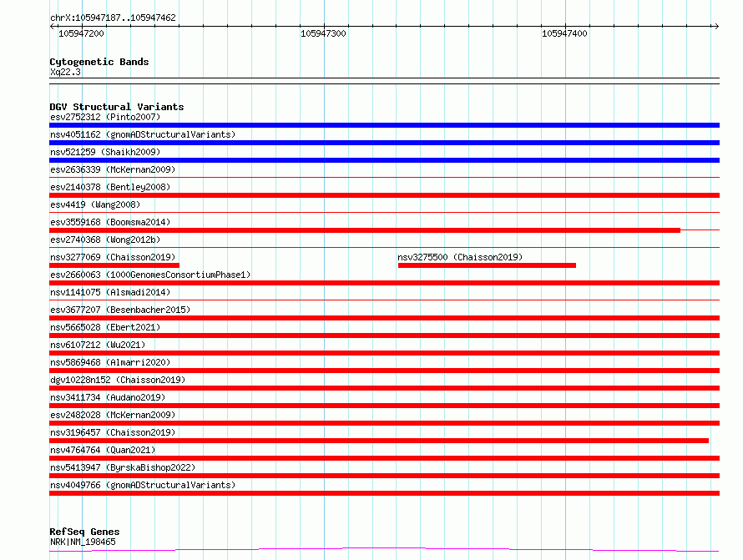This screenshot has height=560, width=743.
Task: Open variant nsv3277069 (Chaisson2019)
Action: point(113,257)
